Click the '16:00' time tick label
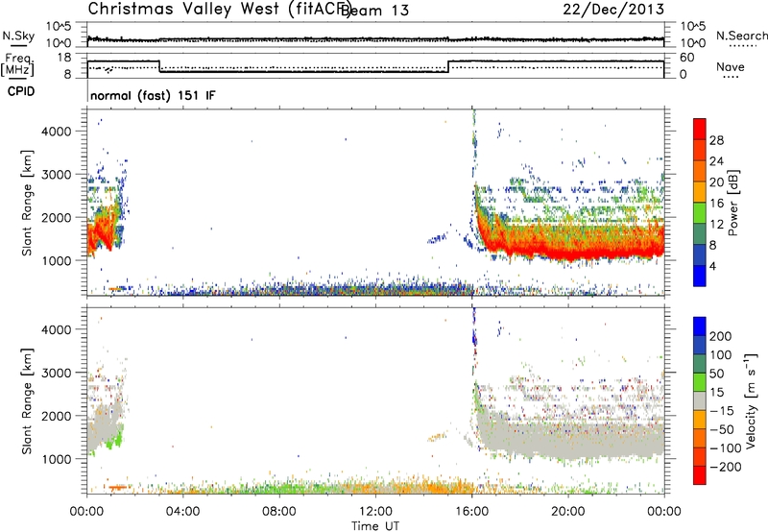This screenshot has height=532, width=768. pyautogui.click(x=471, y=512)
